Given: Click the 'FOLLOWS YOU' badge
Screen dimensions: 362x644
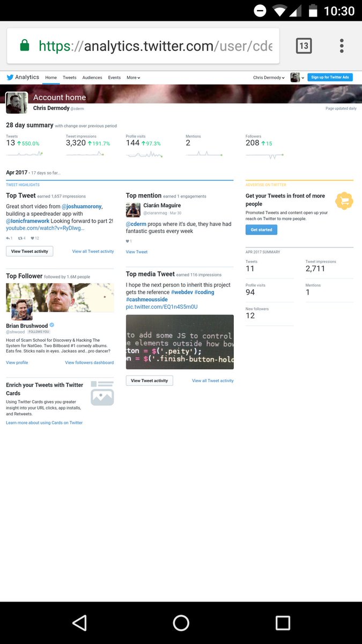Looking at the screenshot, I should tap(39, 332).
